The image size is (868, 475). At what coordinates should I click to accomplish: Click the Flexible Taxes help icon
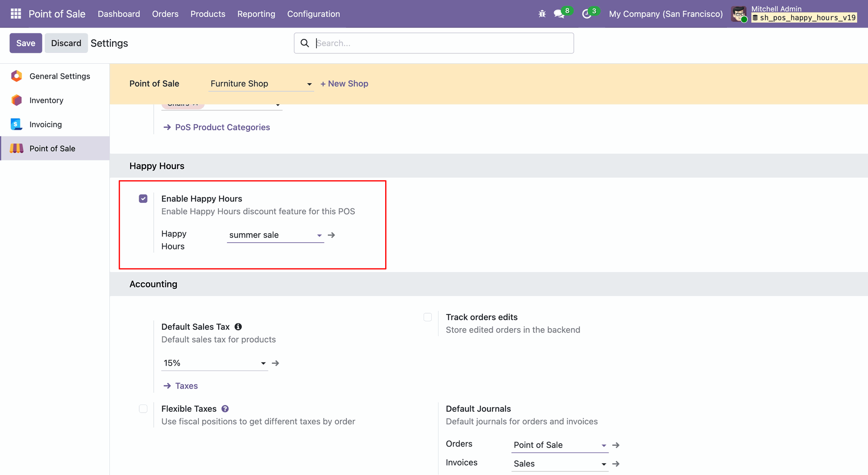[x=225, y=409]
